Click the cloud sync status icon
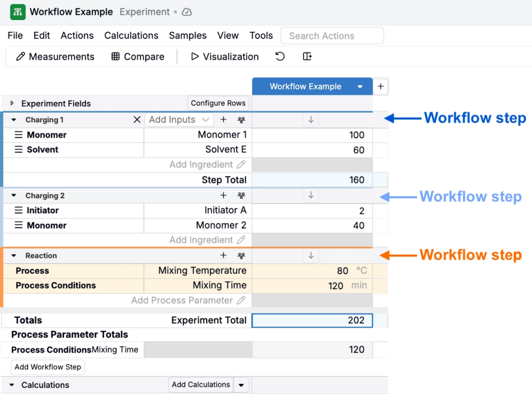Viewport: 532px width, 403px height. pos(187,12)
